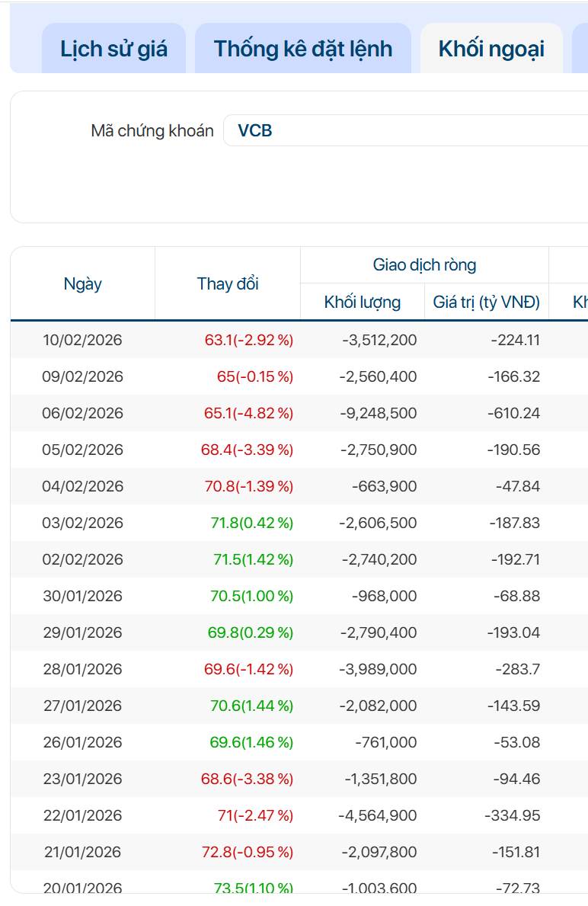Click the 63.1(-2.92 %) change value
The width and height of the screenshot is (588, 906).
point(249,340)
